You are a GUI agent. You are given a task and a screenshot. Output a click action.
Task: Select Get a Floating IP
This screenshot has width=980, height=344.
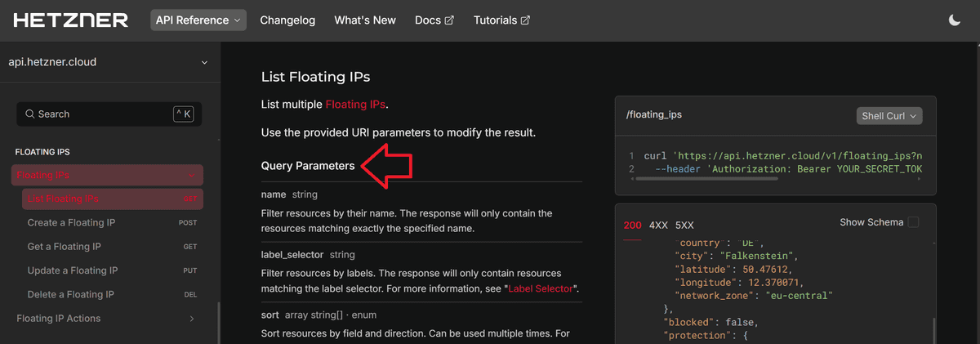coord(113,246)
